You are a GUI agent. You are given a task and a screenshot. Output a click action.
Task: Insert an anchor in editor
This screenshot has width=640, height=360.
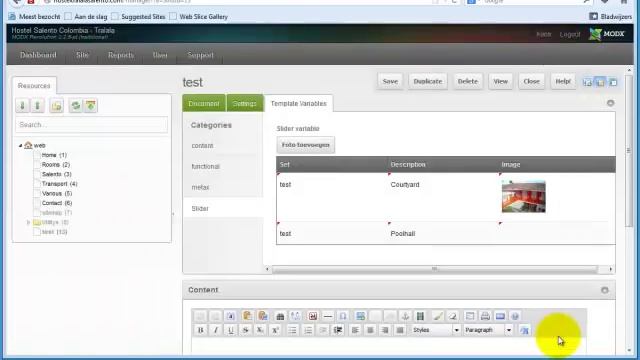click(405, 316)
